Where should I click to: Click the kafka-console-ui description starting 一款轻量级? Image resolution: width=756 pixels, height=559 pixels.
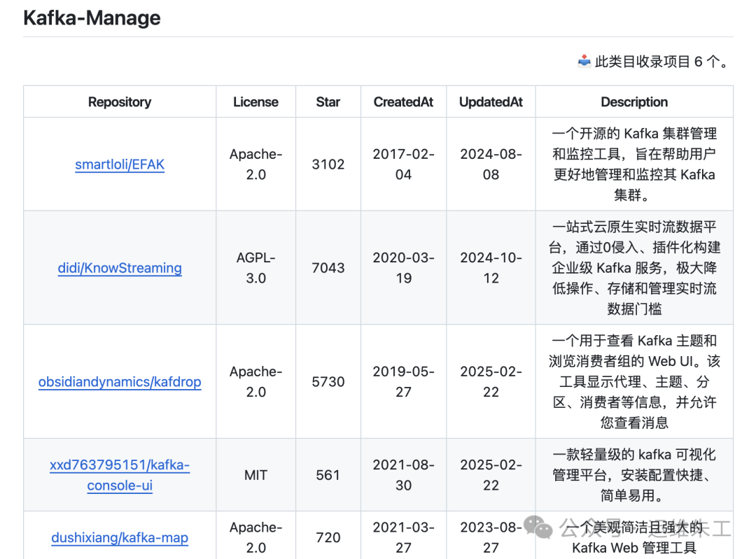[634, 475]
